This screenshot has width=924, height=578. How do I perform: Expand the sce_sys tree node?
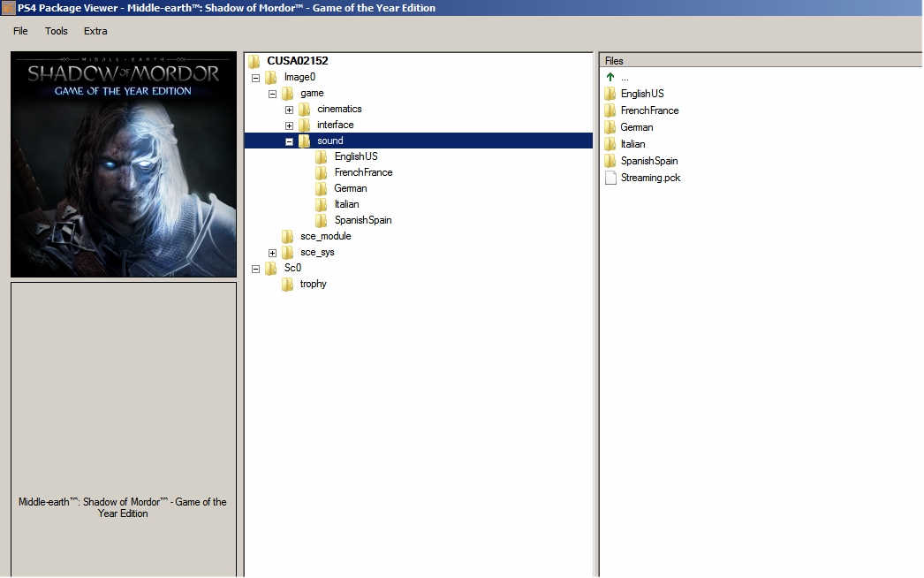point(272,253)
